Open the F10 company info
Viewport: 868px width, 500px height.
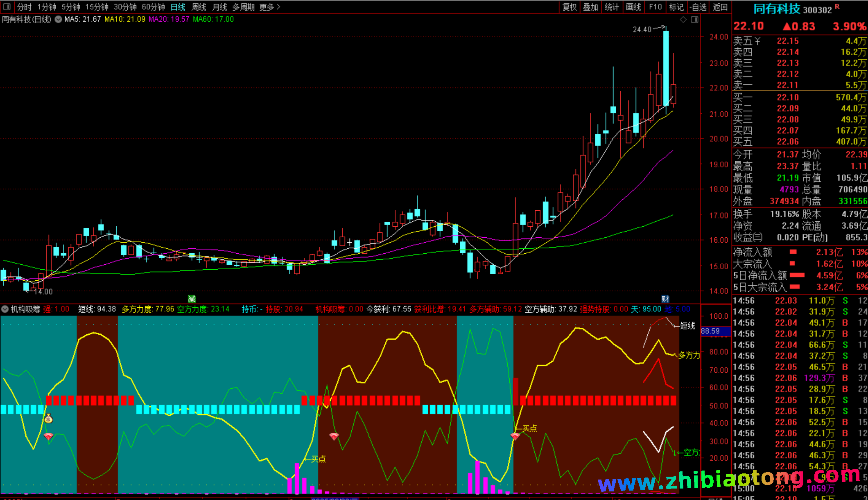pos(655,7)
